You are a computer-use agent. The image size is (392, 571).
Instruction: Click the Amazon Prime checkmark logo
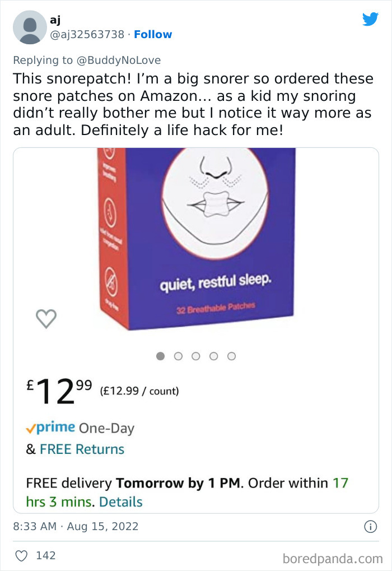[31, 428]
